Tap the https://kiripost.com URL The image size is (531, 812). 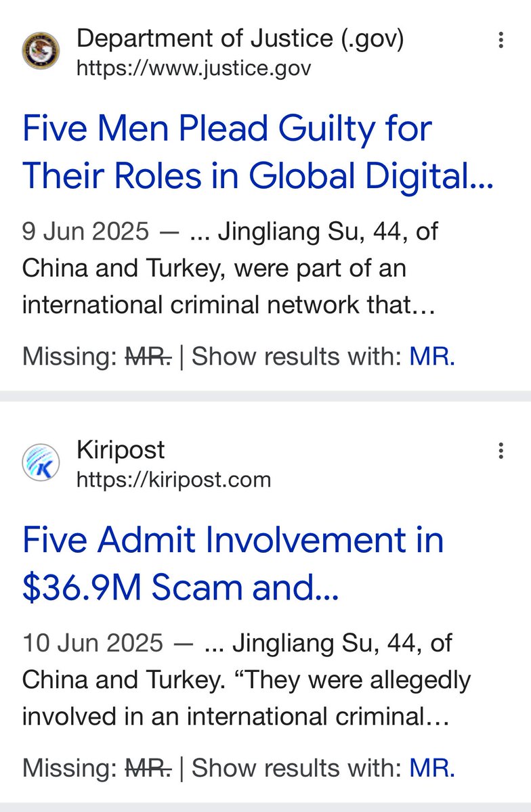coord(173,480)
